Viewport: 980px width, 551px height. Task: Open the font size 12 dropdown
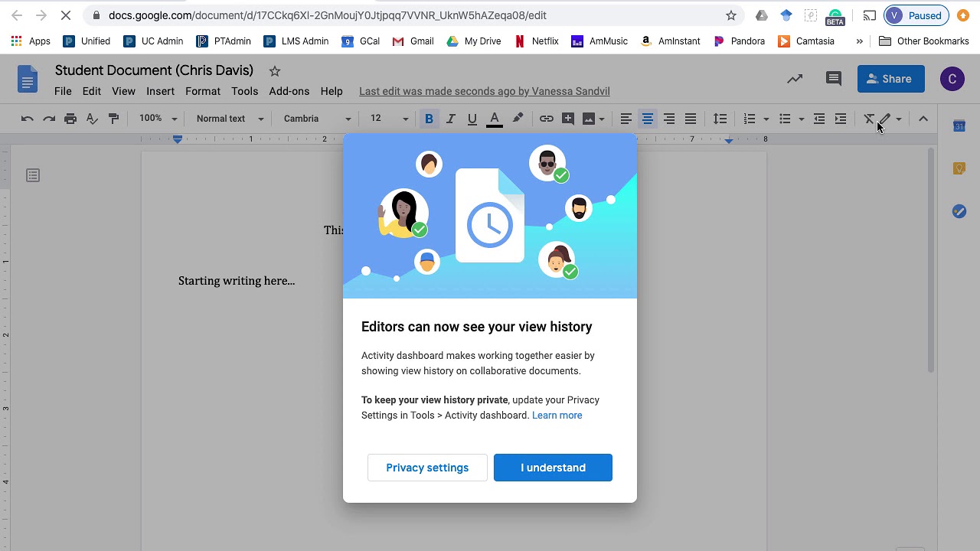[389, 119]
